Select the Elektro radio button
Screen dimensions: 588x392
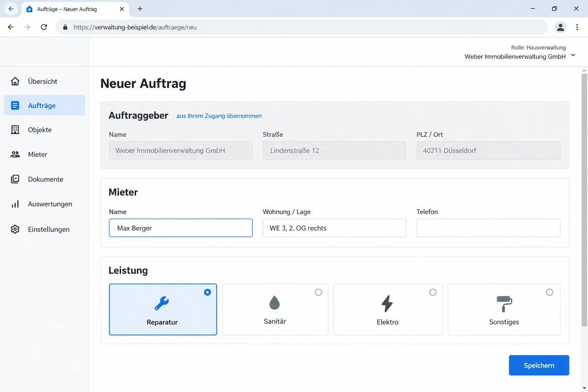coord(433,292)
